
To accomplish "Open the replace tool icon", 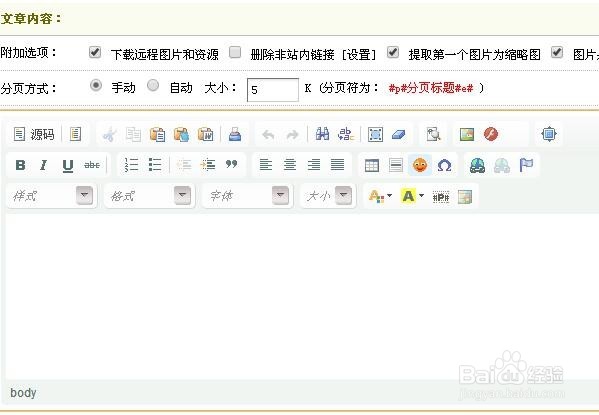I will (x=346, y=134).
